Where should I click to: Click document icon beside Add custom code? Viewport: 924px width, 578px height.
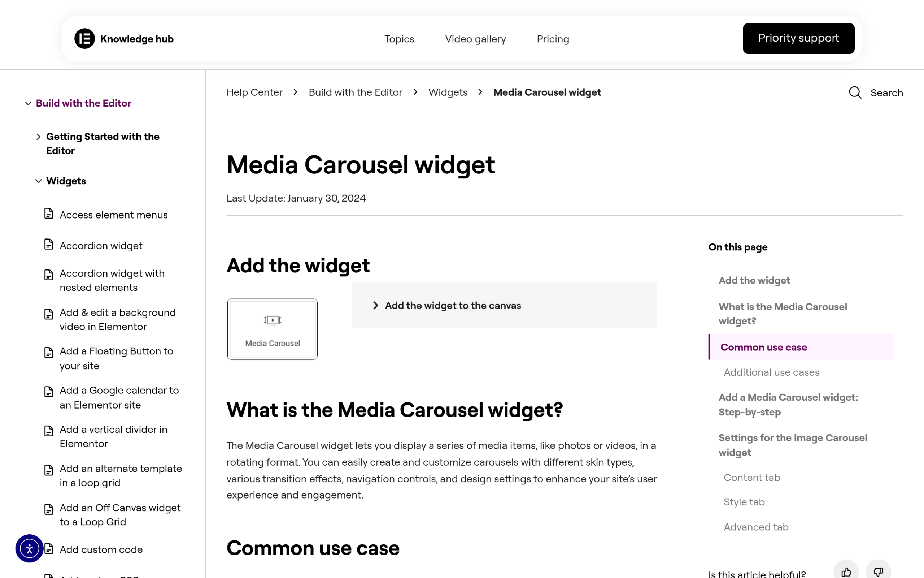tap(48, 549)
